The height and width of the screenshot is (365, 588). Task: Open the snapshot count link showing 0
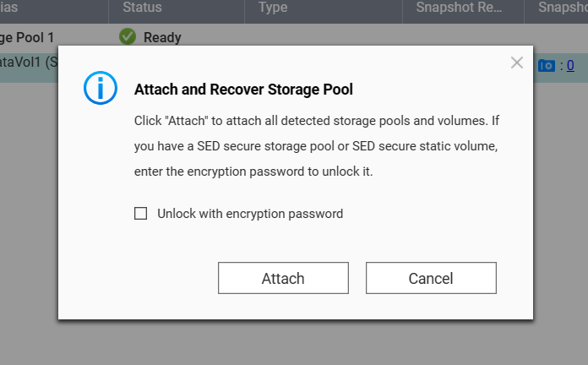(570, 65)
